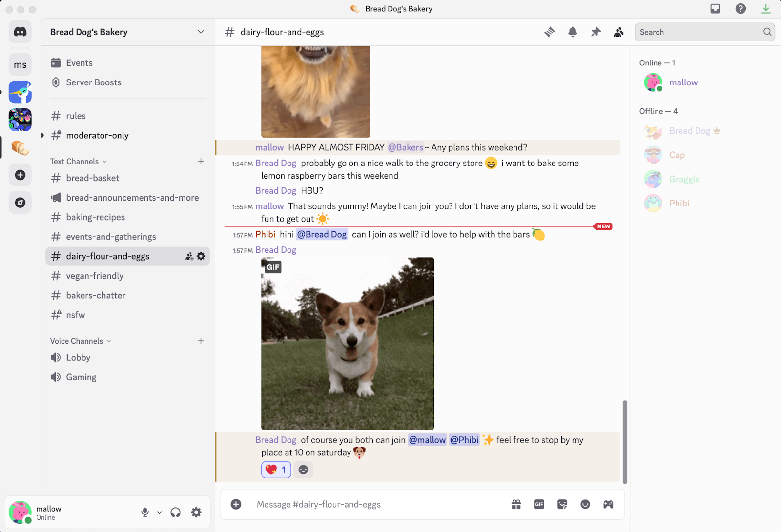781x532 pixels.
Task: Toggle the heart reaction on Bread Dog's message
Action: [276, 470]
